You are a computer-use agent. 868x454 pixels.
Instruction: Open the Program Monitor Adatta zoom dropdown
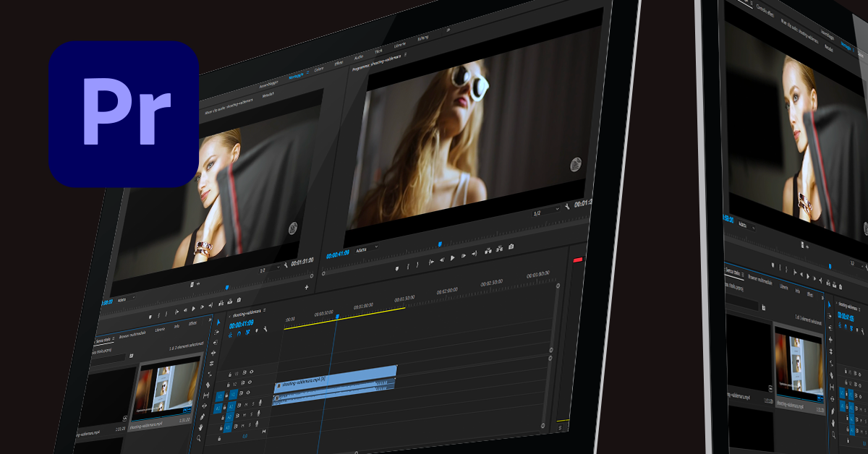pos(367,249)
